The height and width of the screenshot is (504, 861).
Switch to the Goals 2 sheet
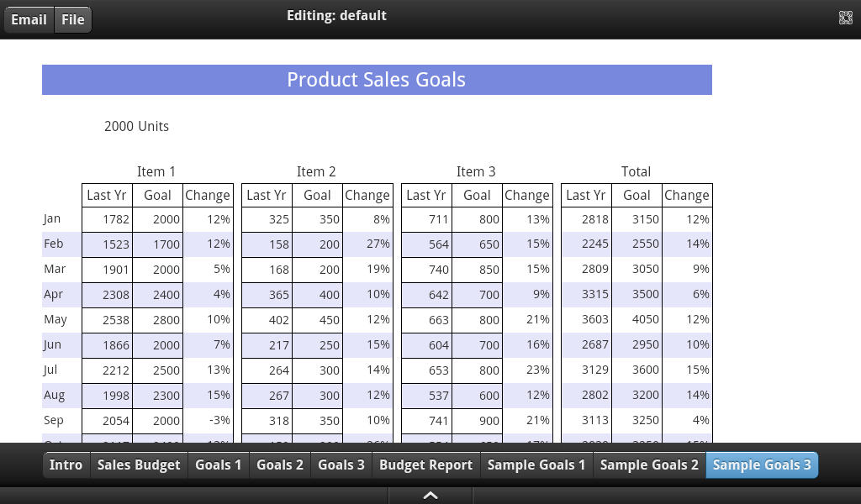click(x=279, y=465)
